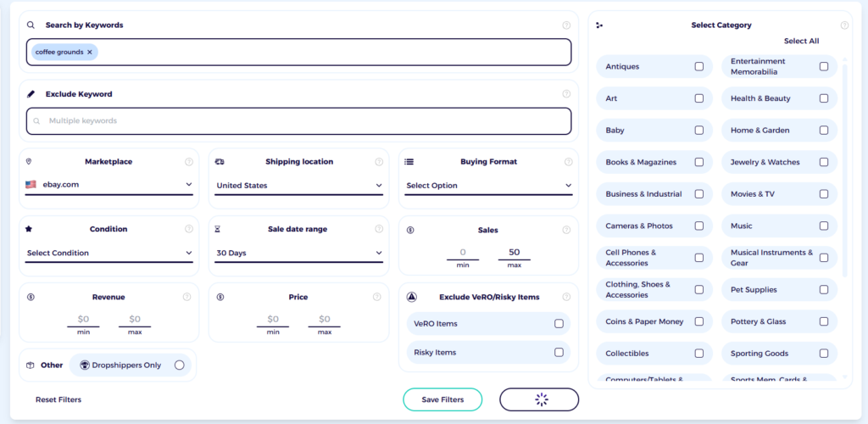The width and height of the screenshot is (868, 424).
Task: Check the Sporting Goods category
Action: (x=824, y=353)
